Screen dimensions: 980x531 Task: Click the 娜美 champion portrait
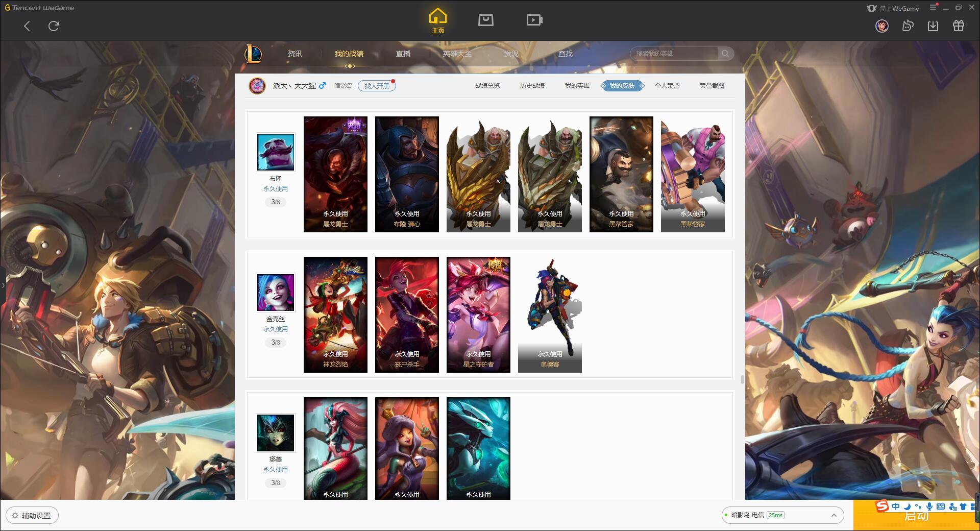276,433
